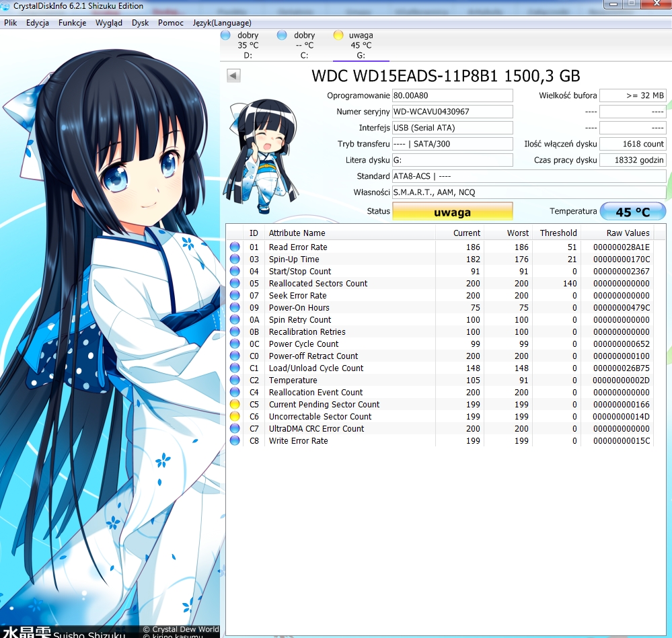The height and width of the screenshot is (638, 672).
Task: Click status icon for Start/Stop Count
Action: (235, 271)
